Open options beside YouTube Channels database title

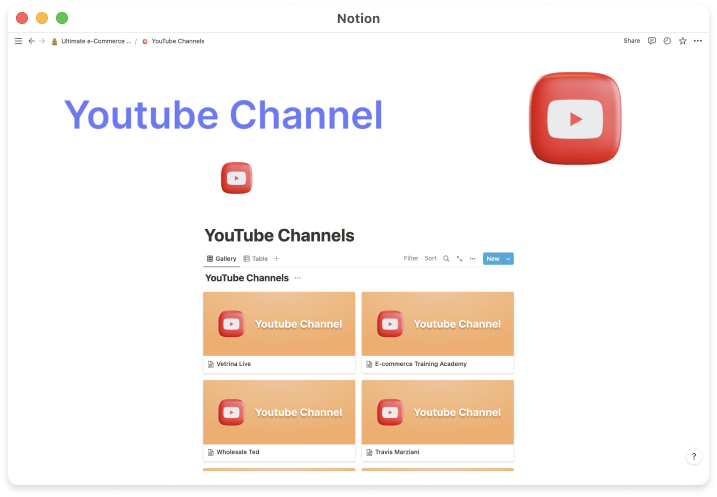298,278
